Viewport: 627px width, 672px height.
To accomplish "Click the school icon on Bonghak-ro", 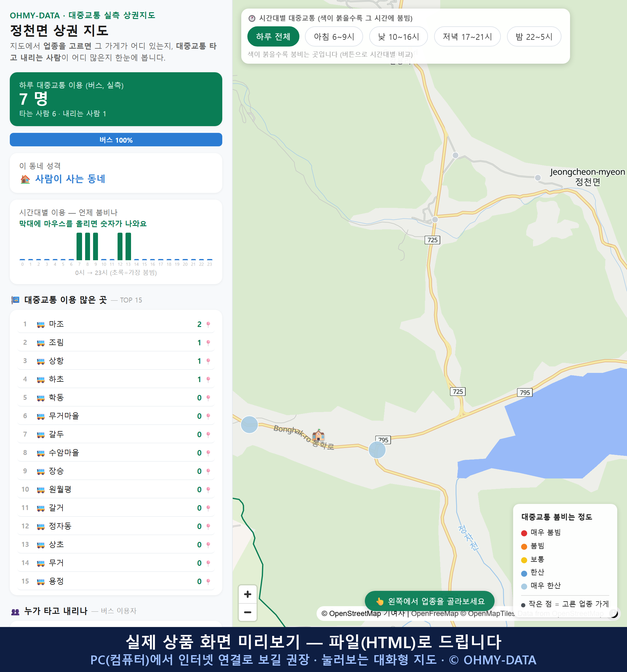I will pos(318,435).
